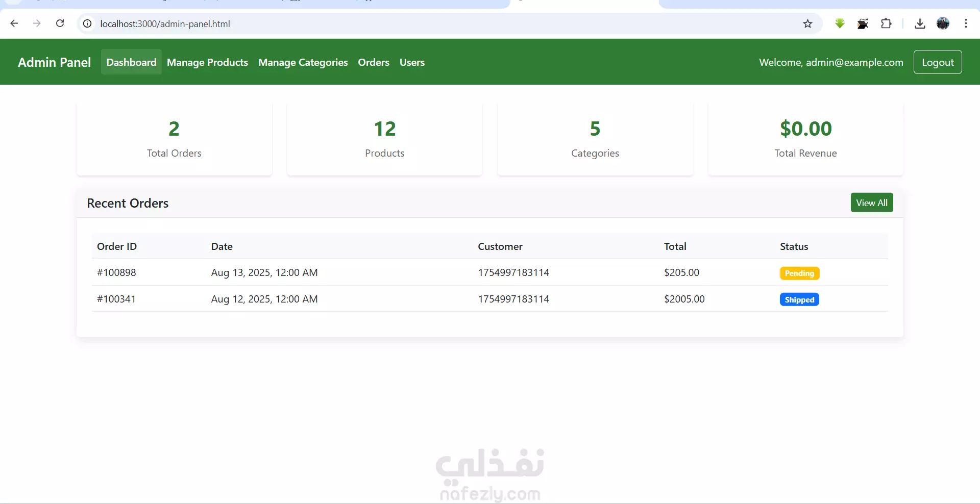Click the yellow Pending status badge

(799, 273)
